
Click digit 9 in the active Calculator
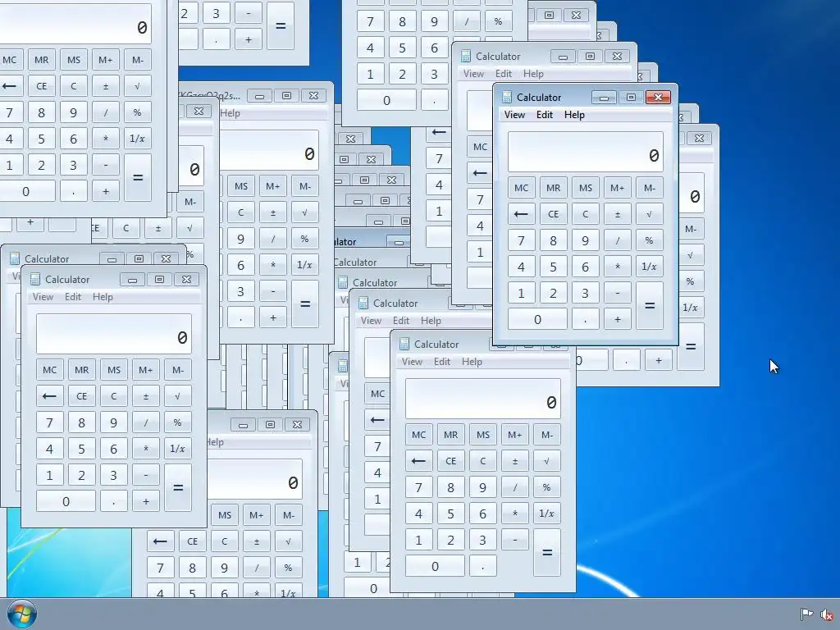click(586, 240)
